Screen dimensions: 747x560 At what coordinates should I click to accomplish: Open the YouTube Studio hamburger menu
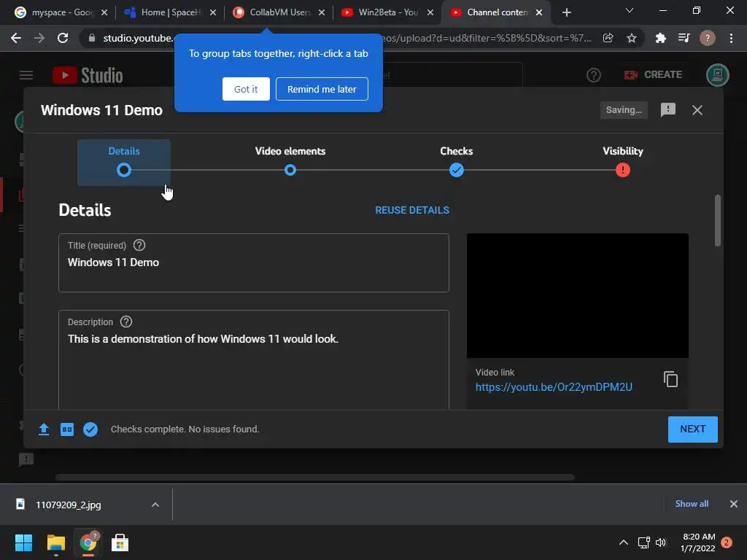pos(26,75)
